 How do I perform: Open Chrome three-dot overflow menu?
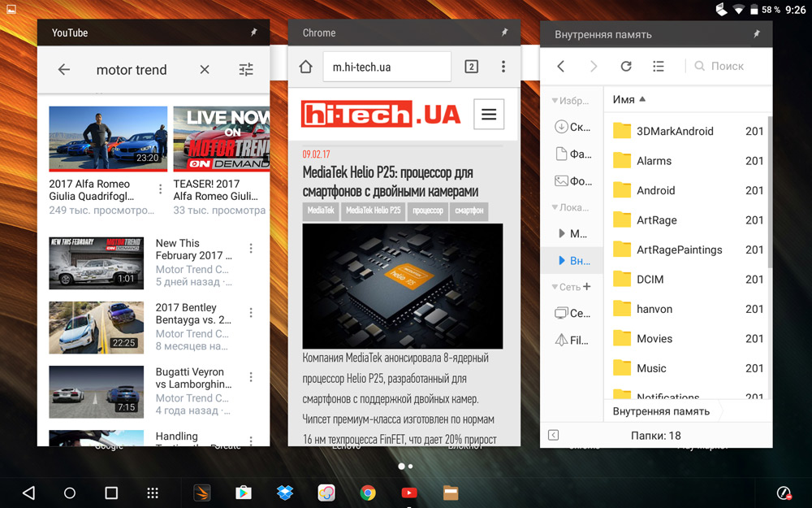[x=503, y=67]
